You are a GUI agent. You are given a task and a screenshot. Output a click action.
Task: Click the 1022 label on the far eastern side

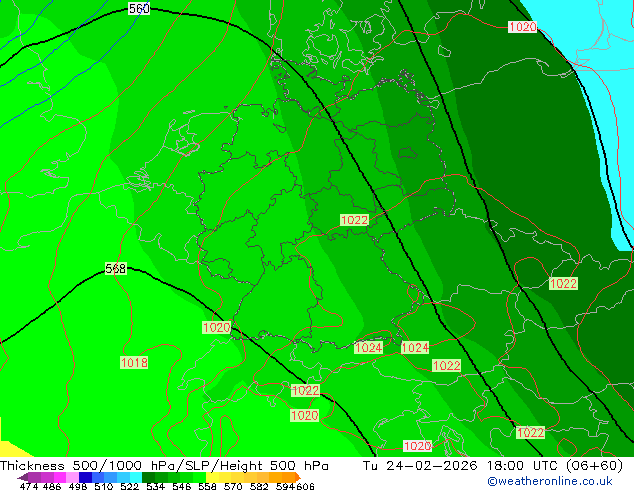[563, 283]
